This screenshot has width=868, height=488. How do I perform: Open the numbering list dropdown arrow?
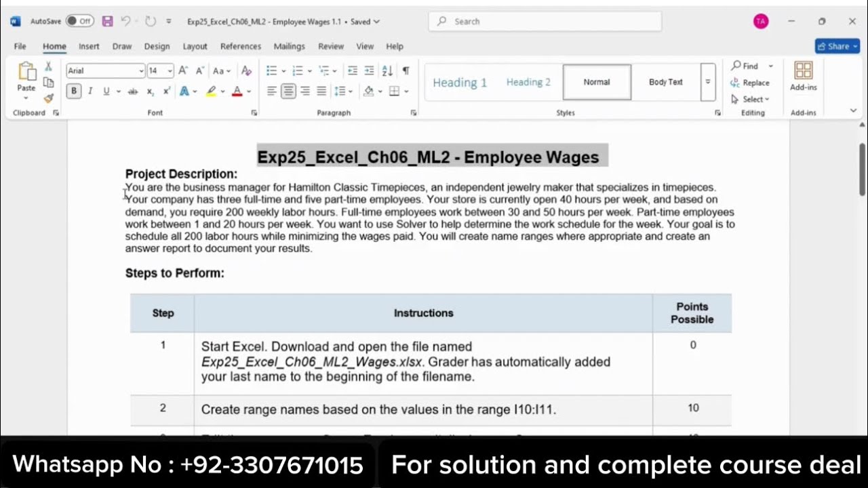(x=309, y=71)
